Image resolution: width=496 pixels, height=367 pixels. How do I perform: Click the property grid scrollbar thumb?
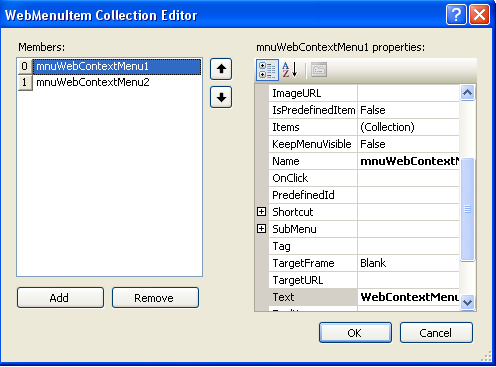pos(467,210)
